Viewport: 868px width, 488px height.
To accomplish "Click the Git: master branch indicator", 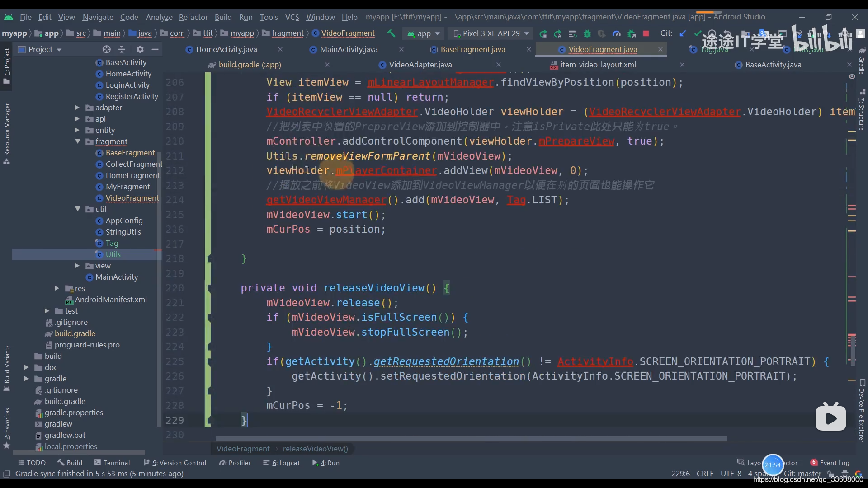I will click(x=802, y=474).
